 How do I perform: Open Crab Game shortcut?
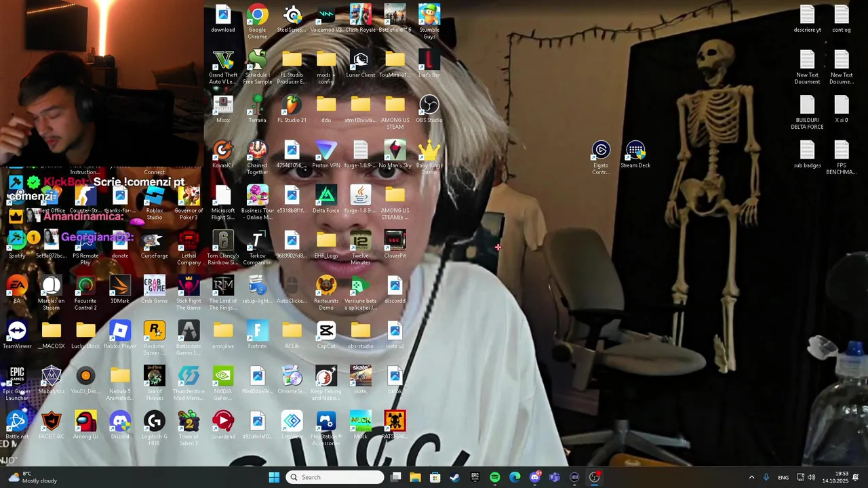(155, 289)
